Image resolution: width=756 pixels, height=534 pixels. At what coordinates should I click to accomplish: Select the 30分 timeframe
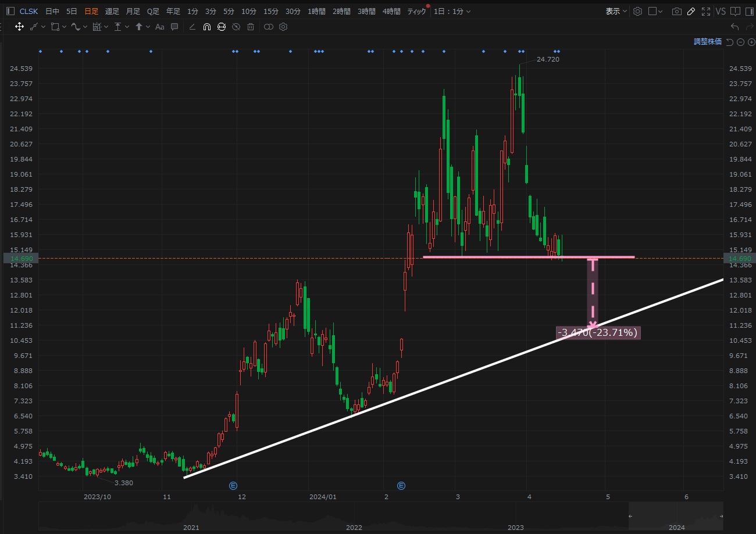click(293, 11)
